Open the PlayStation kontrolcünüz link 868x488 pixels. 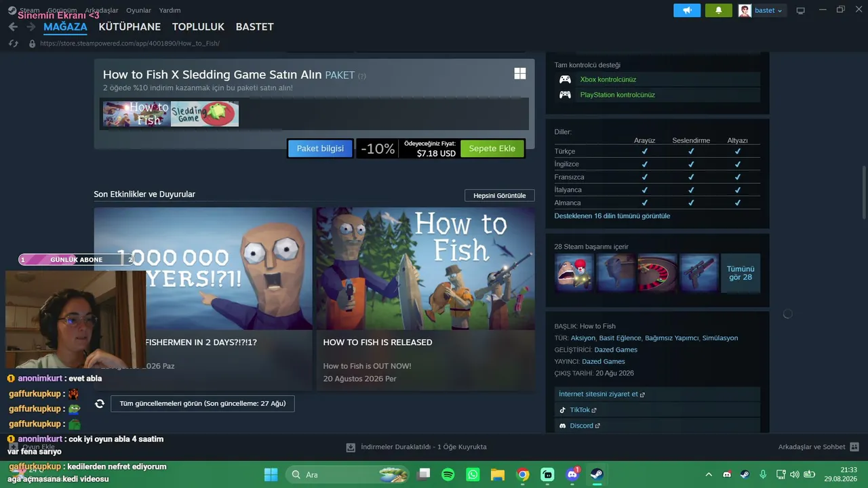point(617,95)
